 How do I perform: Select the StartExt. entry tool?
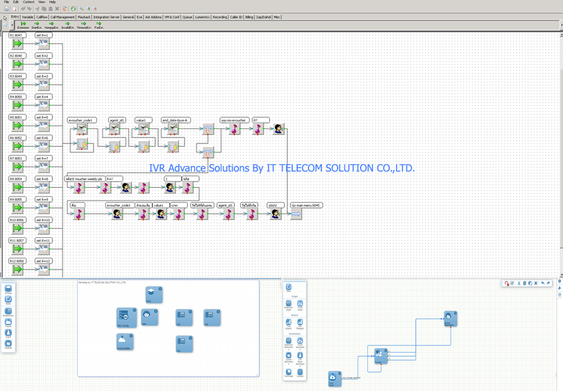pyautogui.click(x=36, y=25)
